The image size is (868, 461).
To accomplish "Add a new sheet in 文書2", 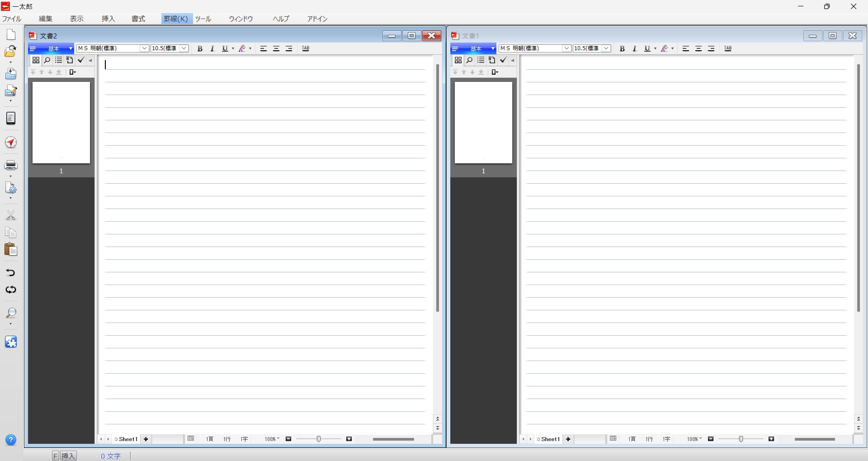I will [x=146, y=439].
